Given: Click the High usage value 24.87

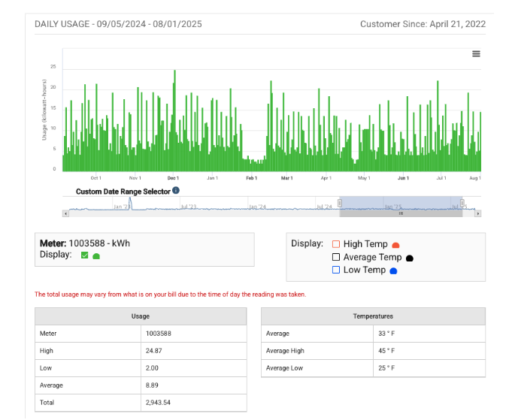Looking at the screenshot, I should (x=153, y=351).
